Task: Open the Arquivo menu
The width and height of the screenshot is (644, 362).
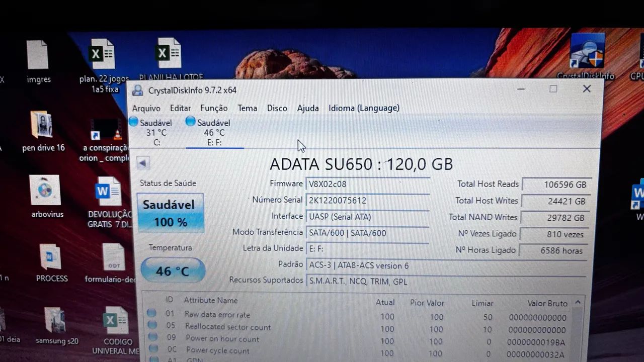Action: coord(146,108)
